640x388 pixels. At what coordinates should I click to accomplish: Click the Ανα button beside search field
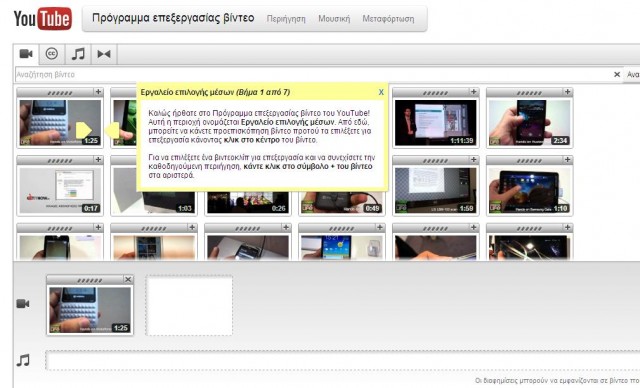tap(632, 74)
